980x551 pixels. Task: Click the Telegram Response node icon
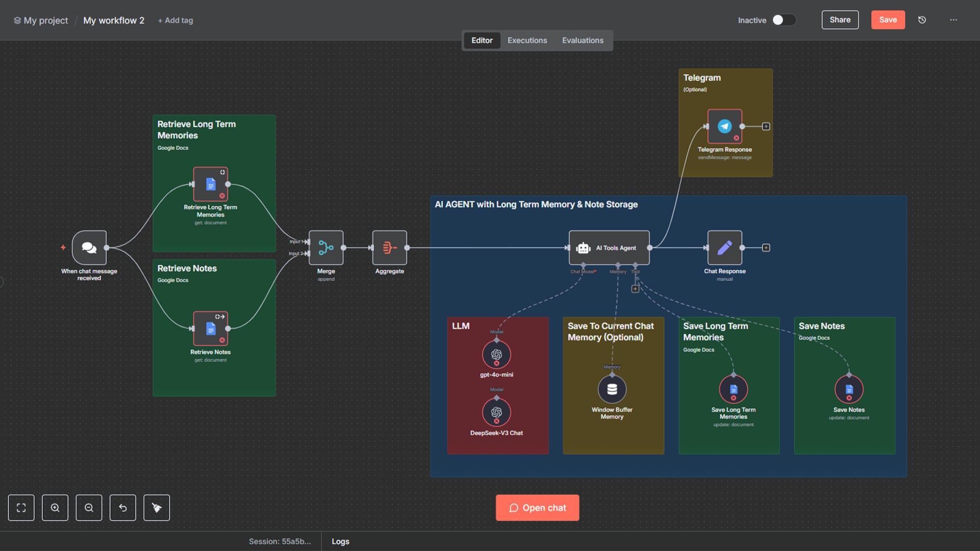(x=724, y=127)
